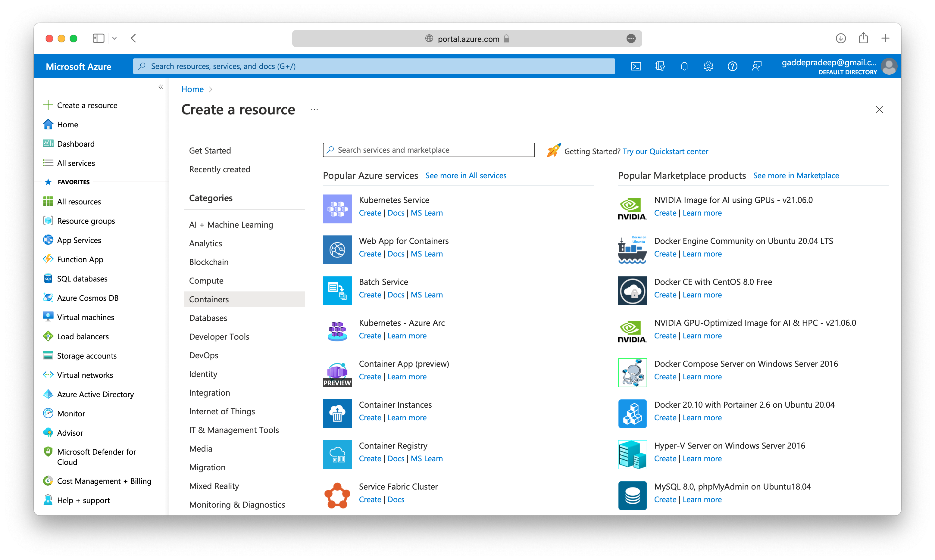
Task: Click Docker Engine Community ship icon
Action: tap(632, 250)
